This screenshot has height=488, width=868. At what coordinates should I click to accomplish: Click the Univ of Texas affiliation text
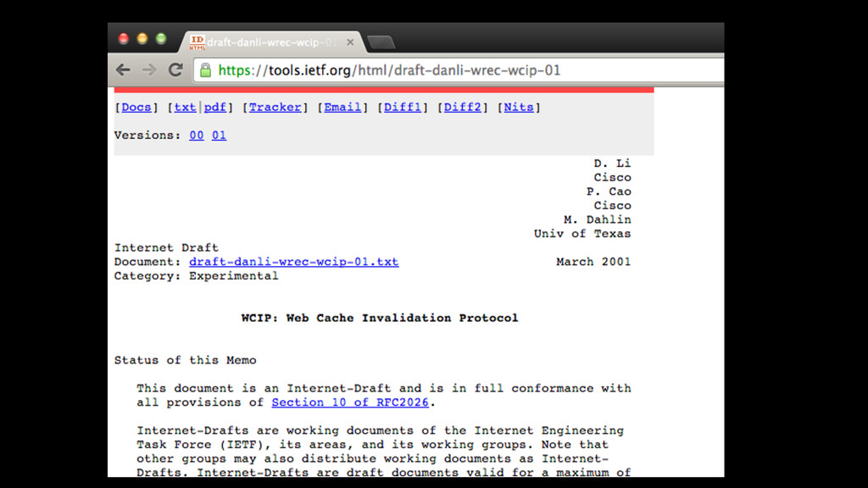point(582,234)
